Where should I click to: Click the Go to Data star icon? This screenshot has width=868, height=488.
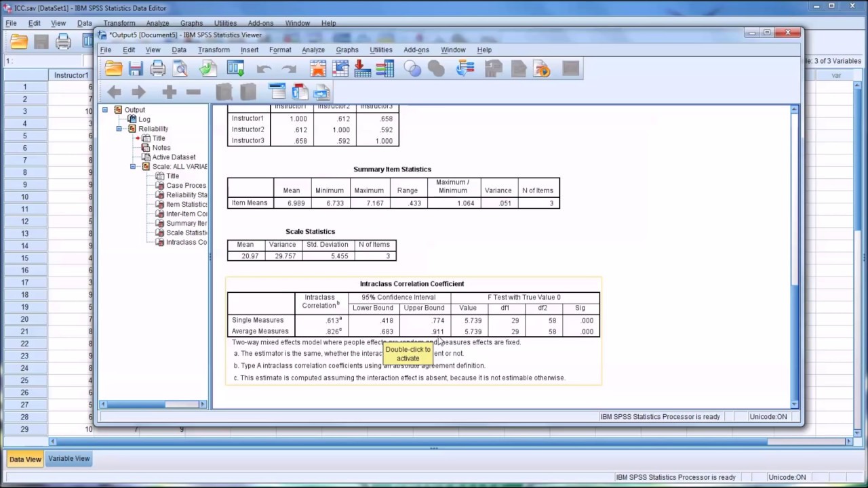tap(317, 68)
